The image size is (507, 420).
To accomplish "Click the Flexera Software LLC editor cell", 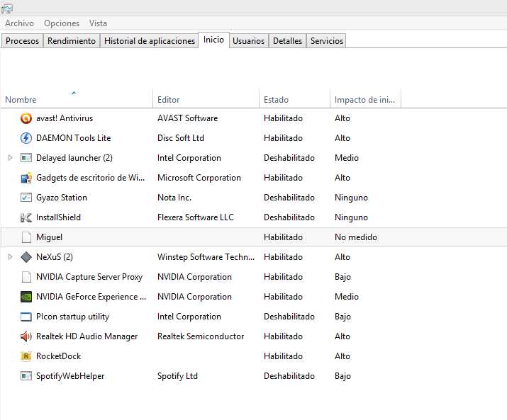I will [x=196, y=217].
